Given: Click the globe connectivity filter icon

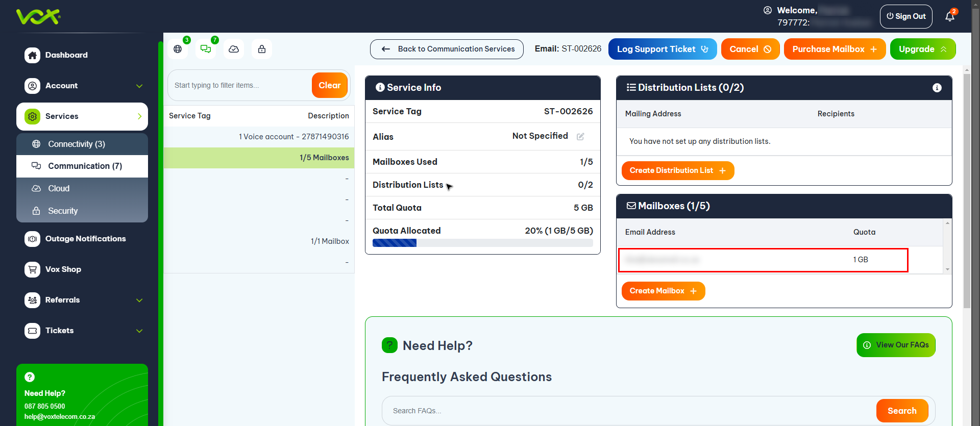Looking at the screenshot, I should (x=178, y=49).
